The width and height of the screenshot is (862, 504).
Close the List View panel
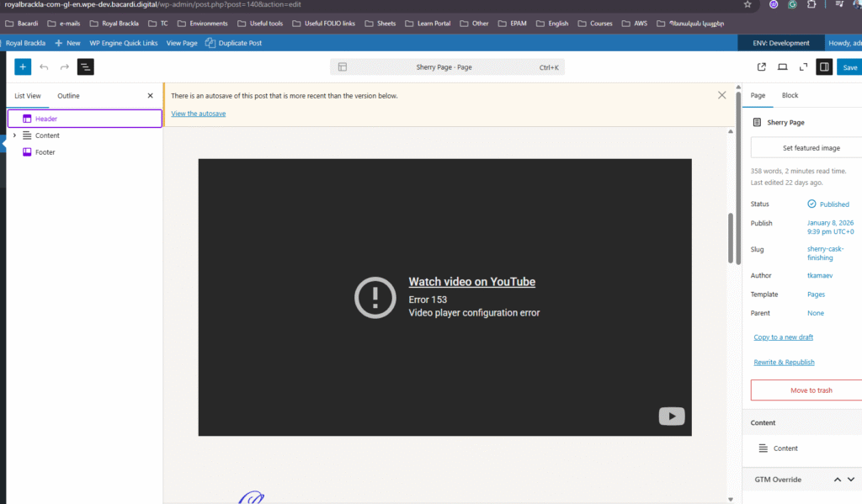[151, 96]
